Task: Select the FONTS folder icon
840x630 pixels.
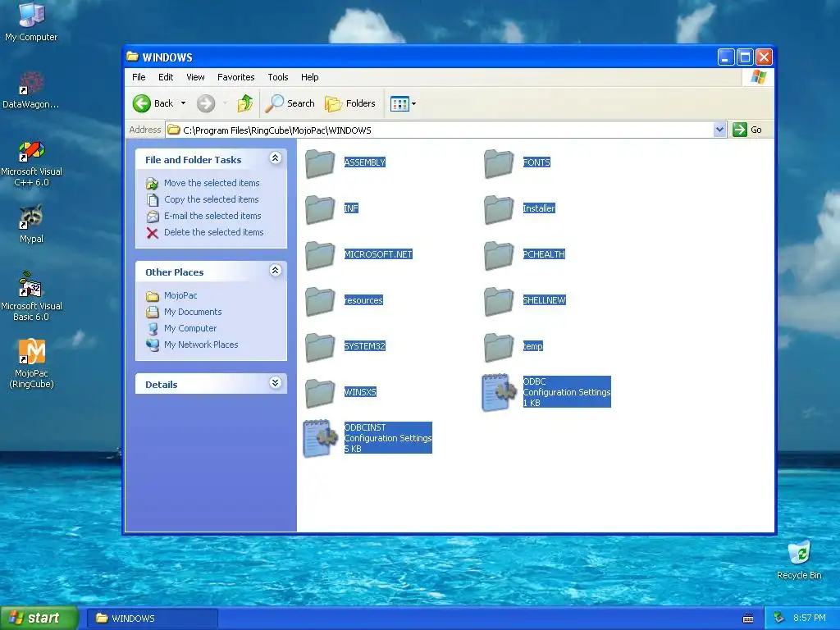Action: tap(499, 163)
